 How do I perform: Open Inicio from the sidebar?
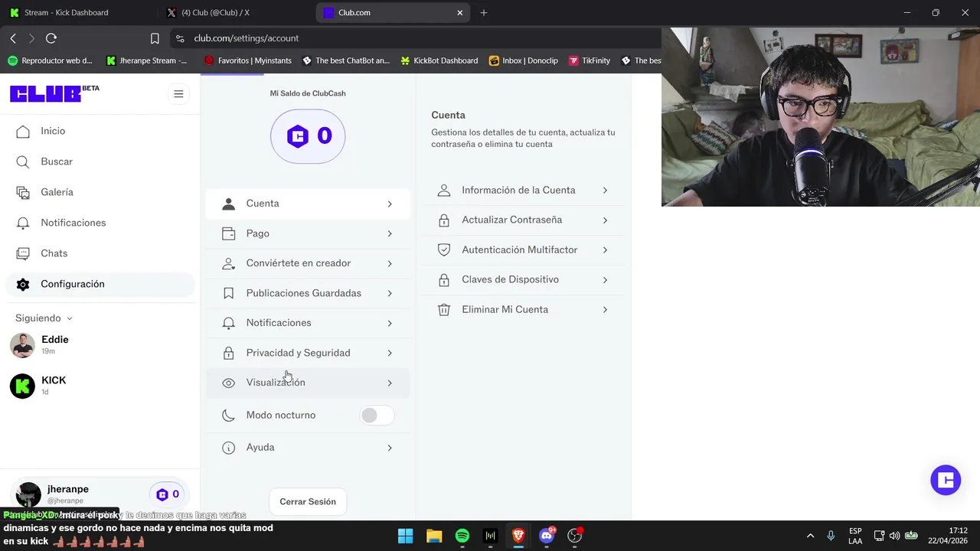pos(100,131)
